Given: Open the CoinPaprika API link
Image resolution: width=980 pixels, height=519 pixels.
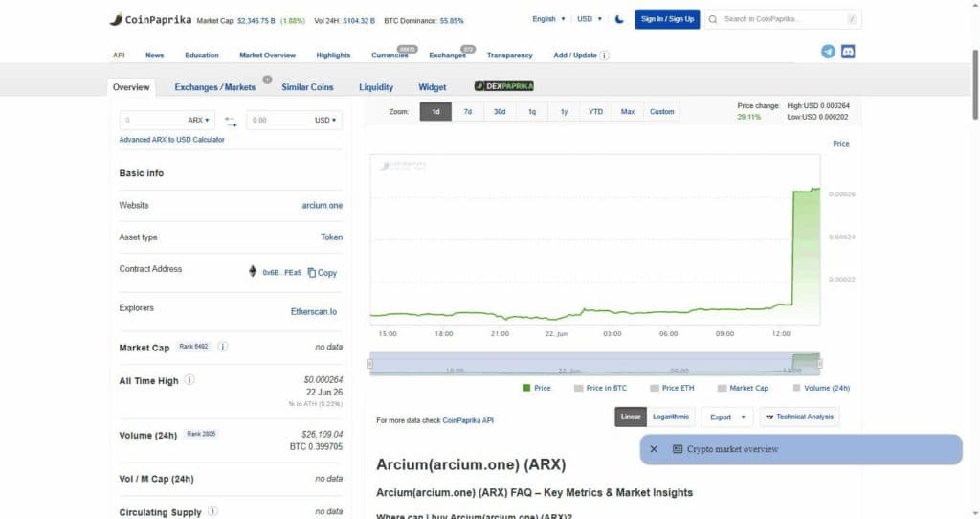Looking at the screenshot, I should click(468, 420).
